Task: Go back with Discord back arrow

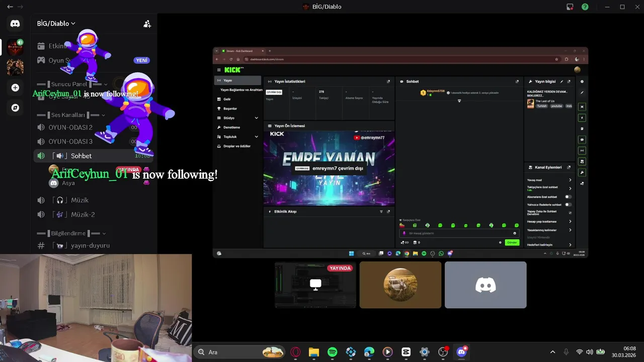Action: [x=10, y=7]
